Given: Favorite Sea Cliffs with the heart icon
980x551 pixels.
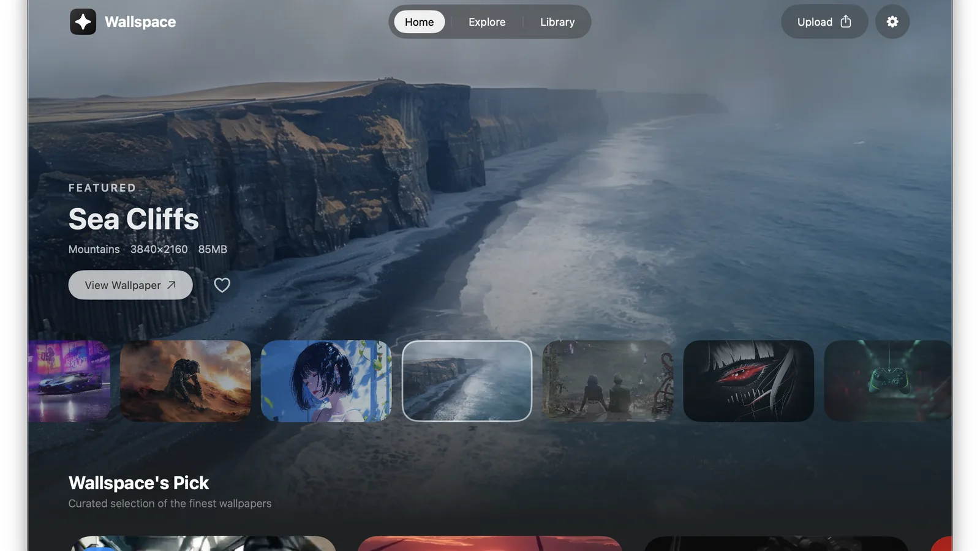Looking at the screenshot, I should point(222,285).
